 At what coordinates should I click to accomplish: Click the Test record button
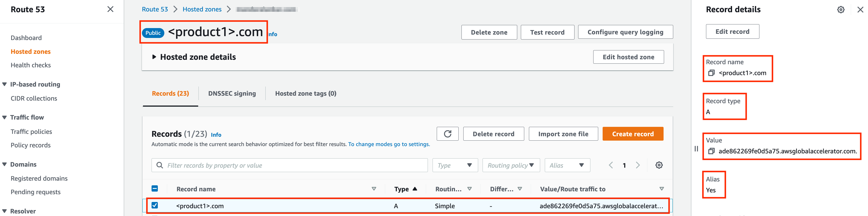tap(547, 32)
